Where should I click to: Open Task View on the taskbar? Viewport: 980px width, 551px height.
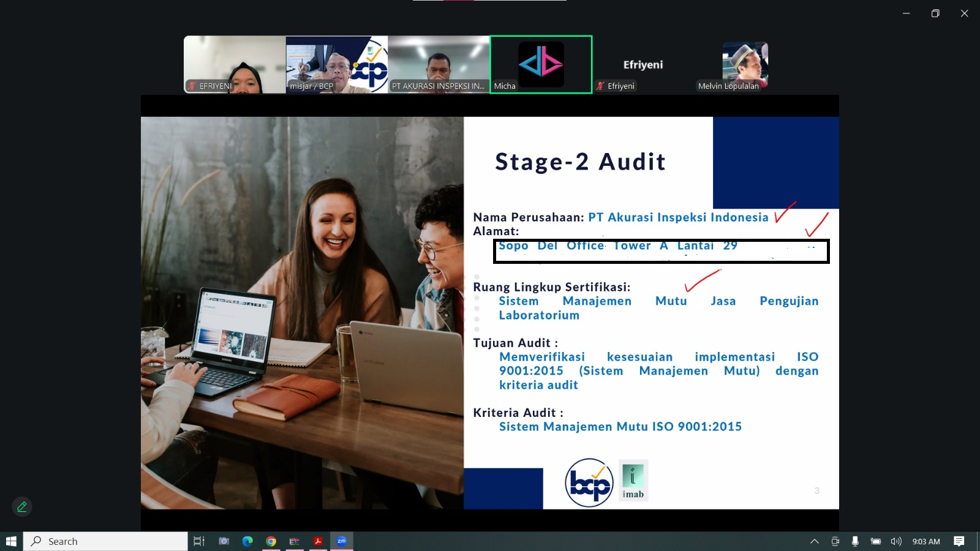(199, 541)
